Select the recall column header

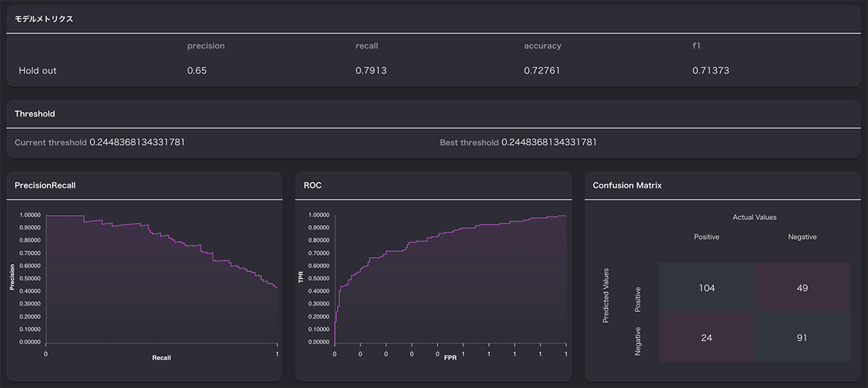tap(367, 46)
